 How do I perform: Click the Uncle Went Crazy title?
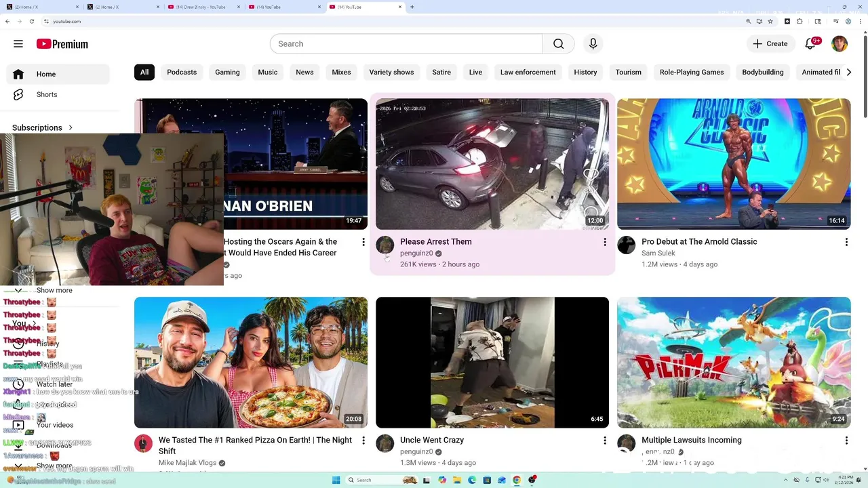tap(432, 440)
